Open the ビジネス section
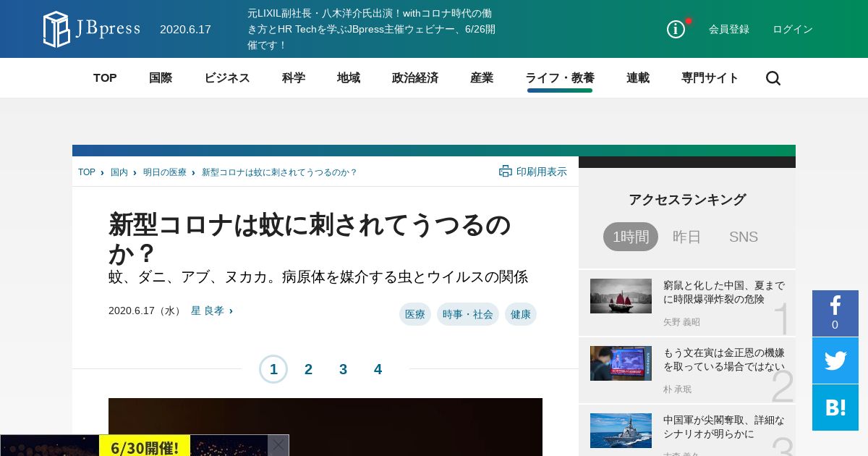868x456 pixels. pos(227,78)
